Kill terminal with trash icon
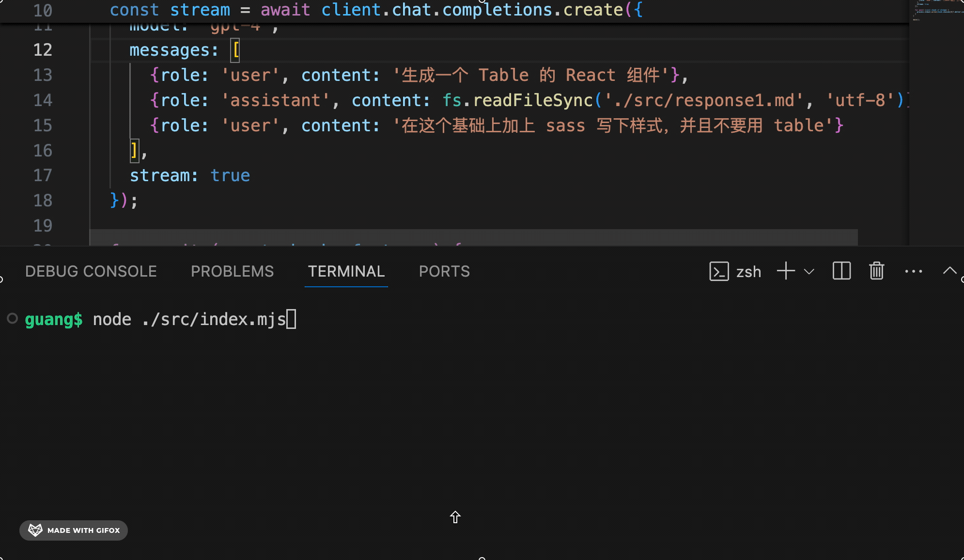This screenshot has width=964, height=560. point(876,271)
